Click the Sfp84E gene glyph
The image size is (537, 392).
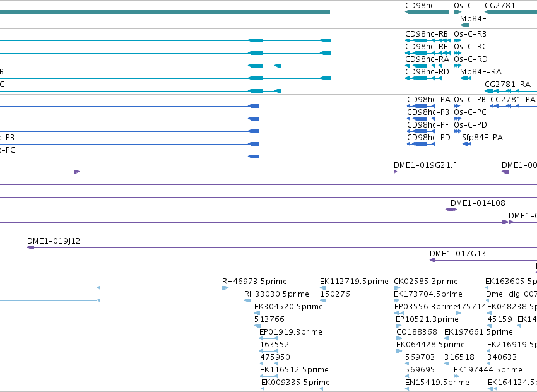[464, 25]
